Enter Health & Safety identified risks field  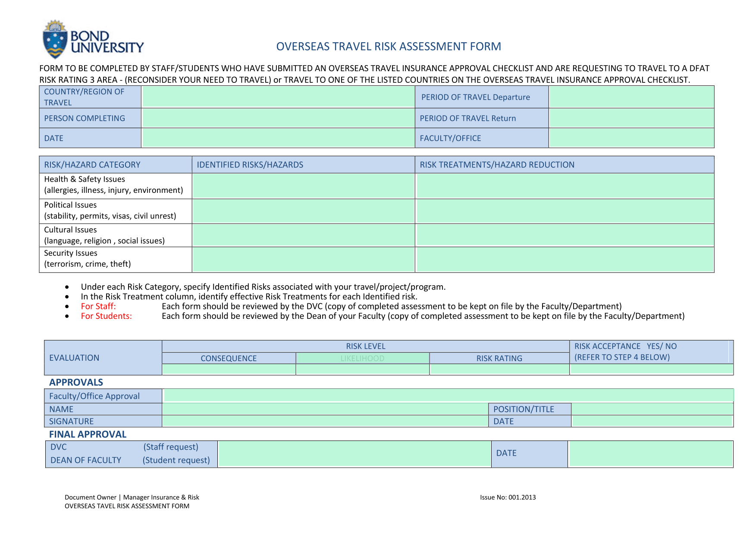[303, 186]
